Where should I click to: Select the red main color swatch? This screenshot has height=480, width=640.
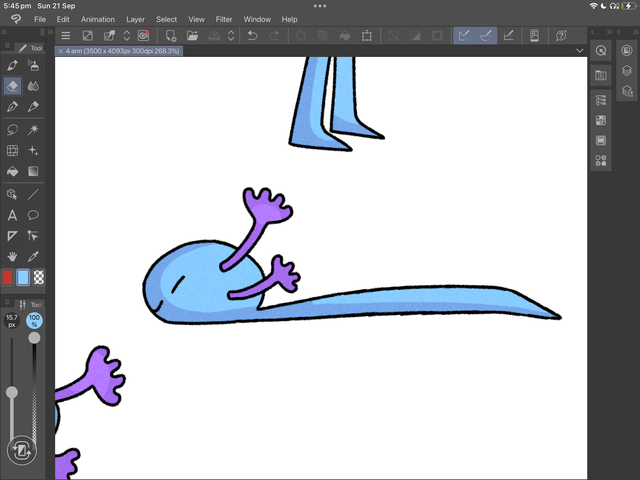[x=8, y=278]
